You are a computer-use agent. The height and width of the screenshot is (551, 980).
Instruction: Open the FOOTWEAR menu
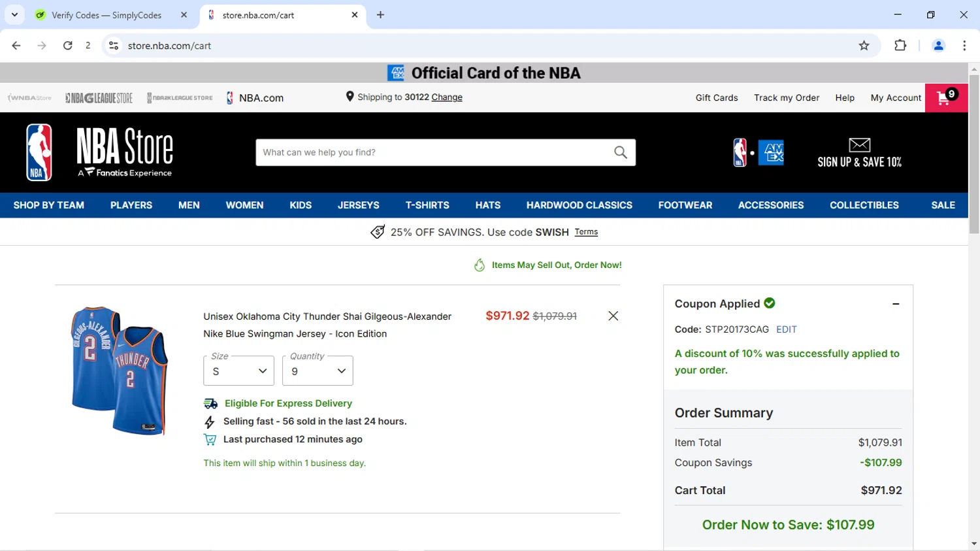(x=685, y=205)
